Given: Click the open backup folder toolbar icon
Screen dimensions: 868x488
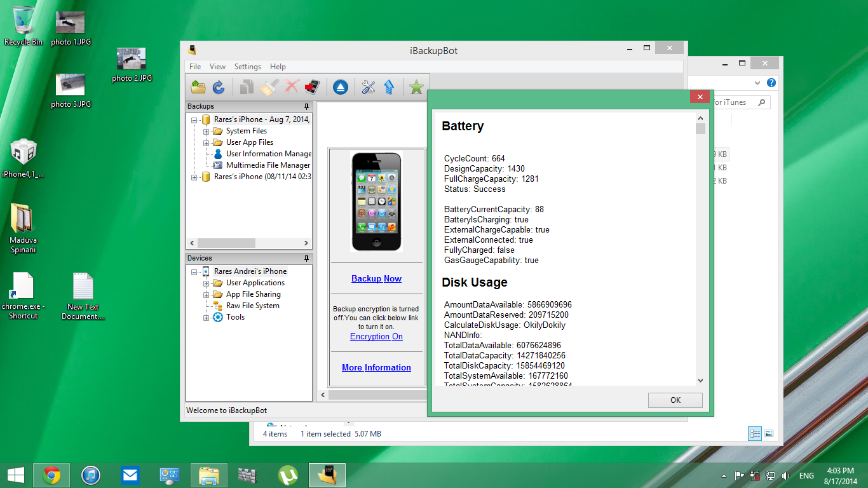Looking at the screenshot, I should pyautogui.click(x=198, y=87).
